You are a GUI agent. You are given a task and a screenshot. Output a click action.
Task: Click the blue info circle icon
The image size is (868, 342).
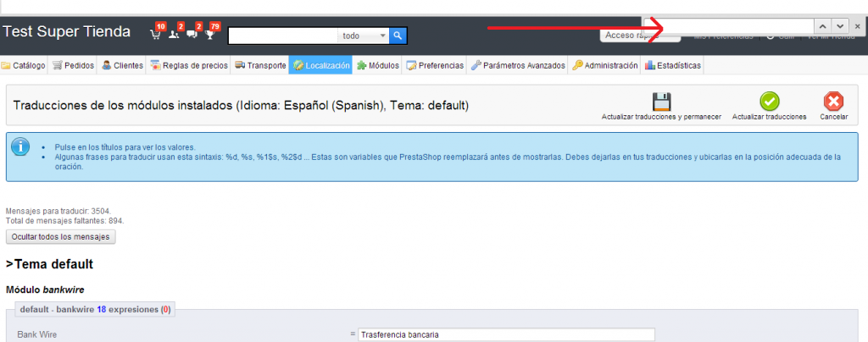point(21,147)
